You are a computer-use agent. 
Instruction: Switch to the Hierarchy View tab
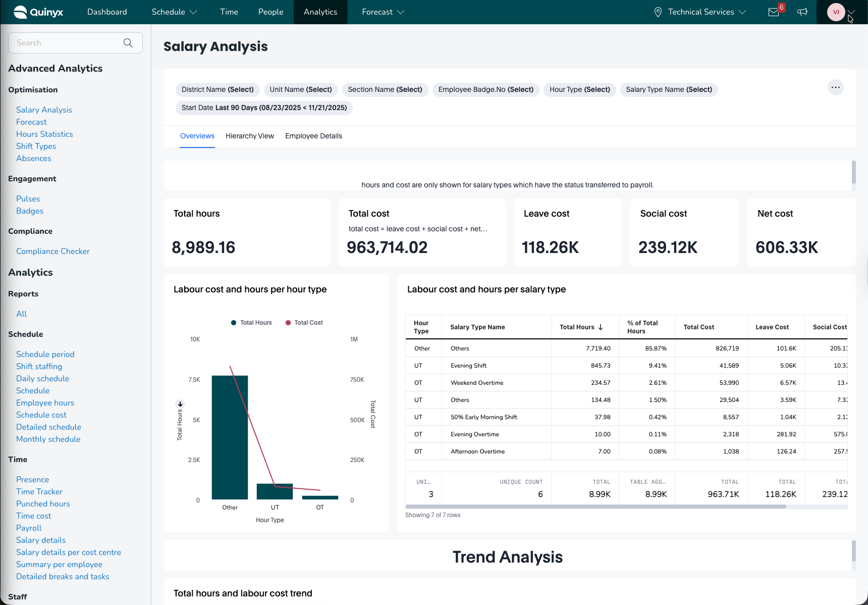250,136
